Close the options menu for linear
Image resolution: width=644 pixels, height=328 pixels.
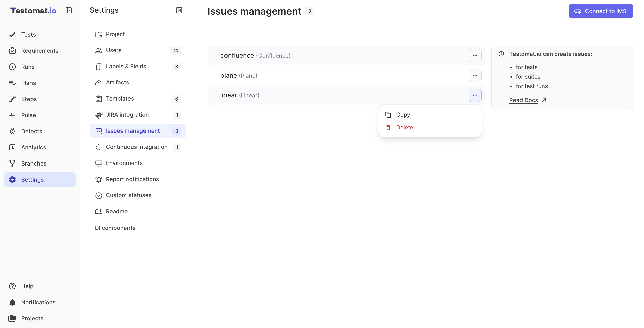pyautogui.click(x=475, y=95)
